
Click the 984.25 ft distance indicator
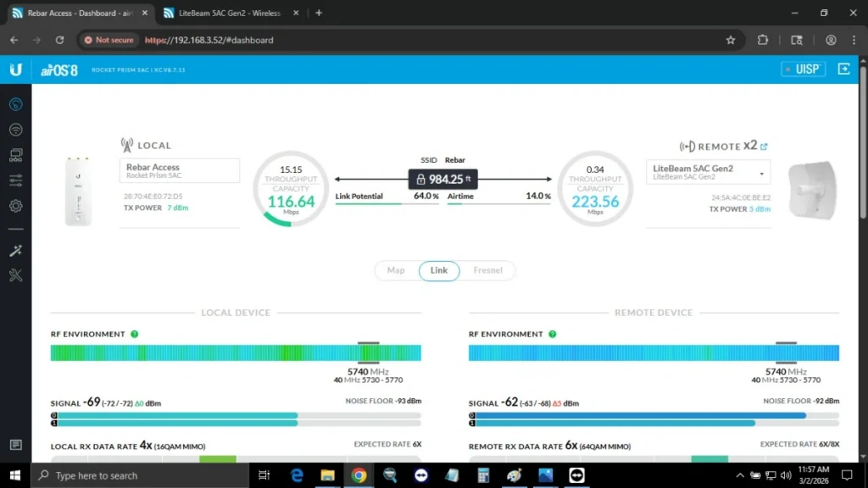point(442,179)
